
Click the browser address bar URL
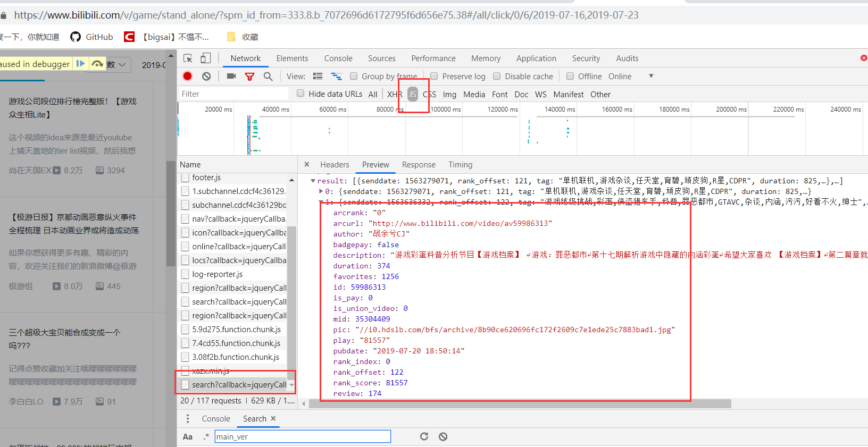coord(326,15)
